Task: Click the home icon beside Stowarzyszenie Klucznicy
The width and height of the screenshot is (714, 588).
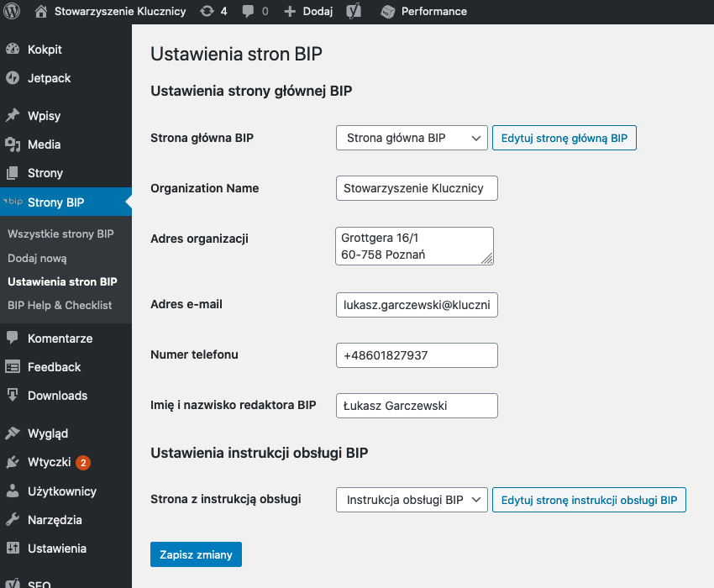Action: pyautogui.click(x=41, y=12)
